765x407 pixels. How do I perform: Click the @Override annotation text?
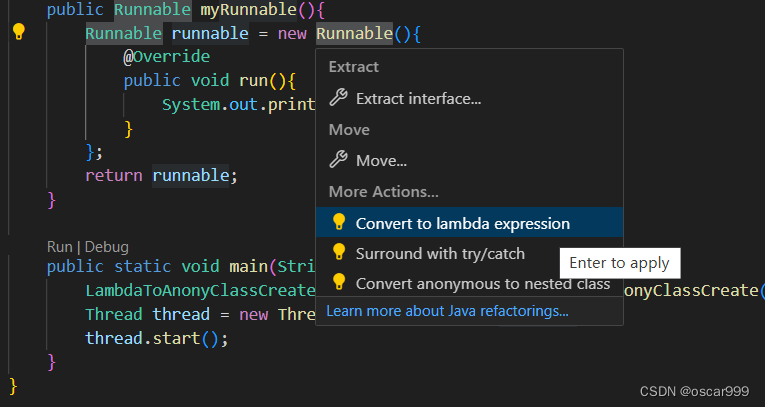pos(166,57)
